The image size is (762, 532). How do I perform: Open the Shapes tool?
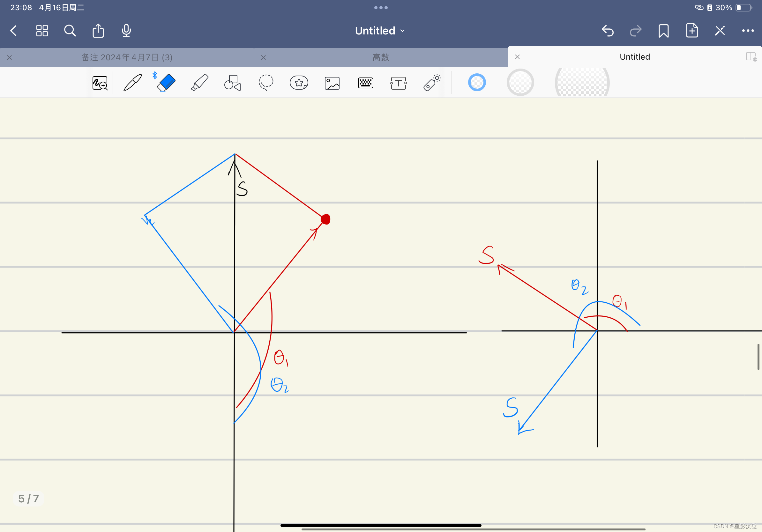[232, 83]
